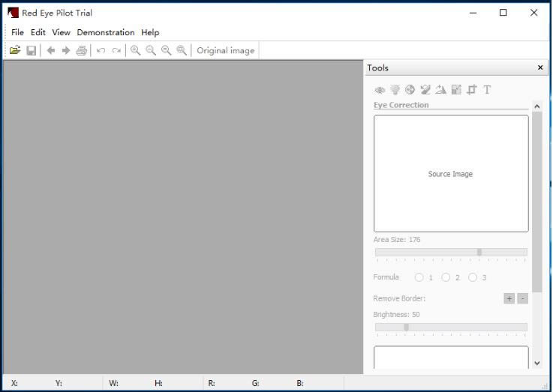Click the Undo curved arrow icon

point(101,50)
